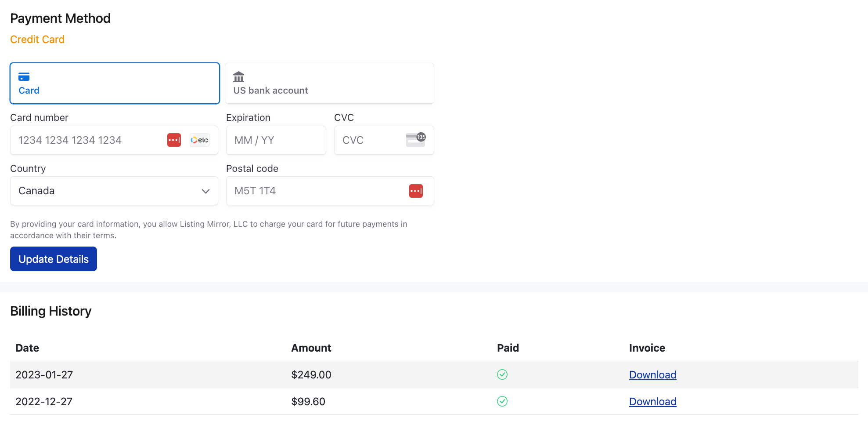868x436 pixels.
Task: Click the Billing History heading
Action: click(x=51, y=311)
